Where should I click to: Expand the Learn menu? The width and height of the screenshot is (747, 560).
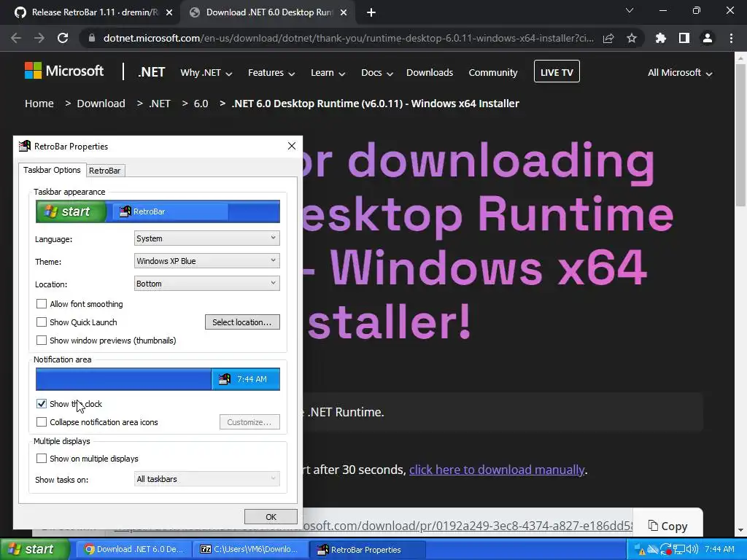pos(328,72)
